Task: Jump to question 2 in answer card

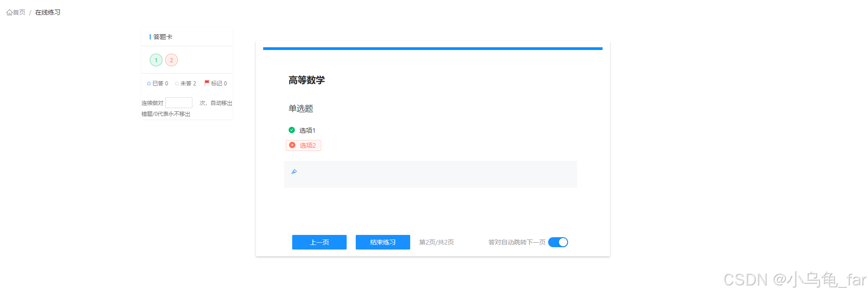Action: tap(172, 60)
